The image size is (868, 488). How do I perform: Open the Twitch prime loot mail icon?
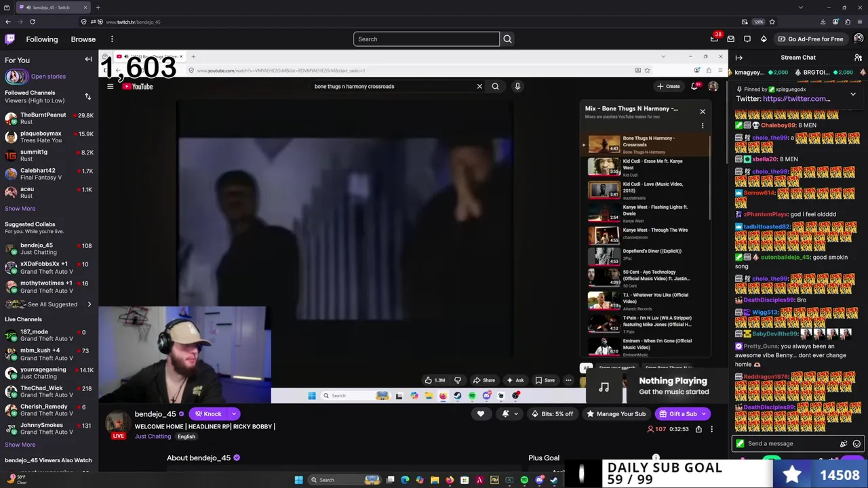pos(731,39)
